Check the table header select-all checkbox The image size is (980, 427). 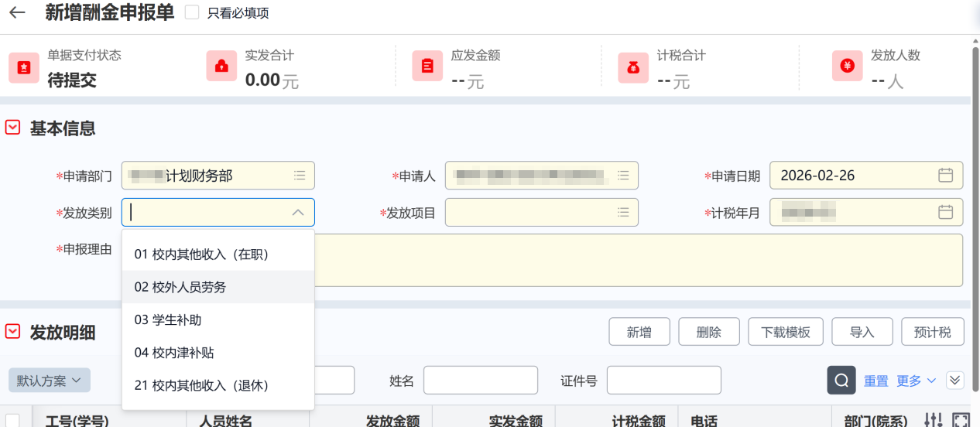(13, 420)
